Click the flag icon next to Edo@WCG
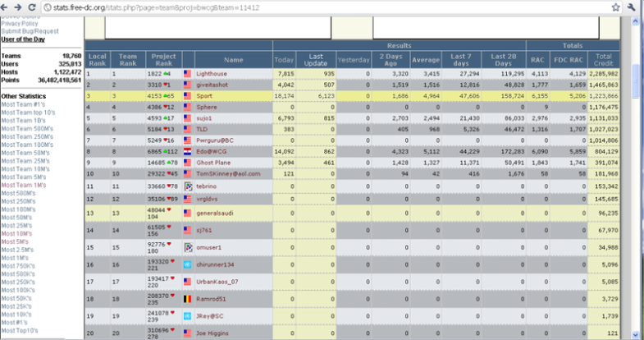Screen dimensions: 644x340 click(188, 152)
